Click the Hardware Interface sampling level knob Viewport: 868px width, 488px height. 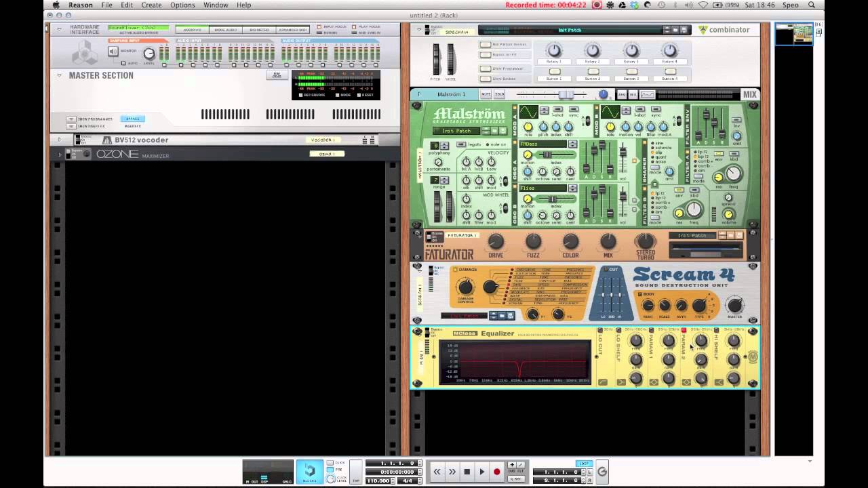[x=149, y=54]
